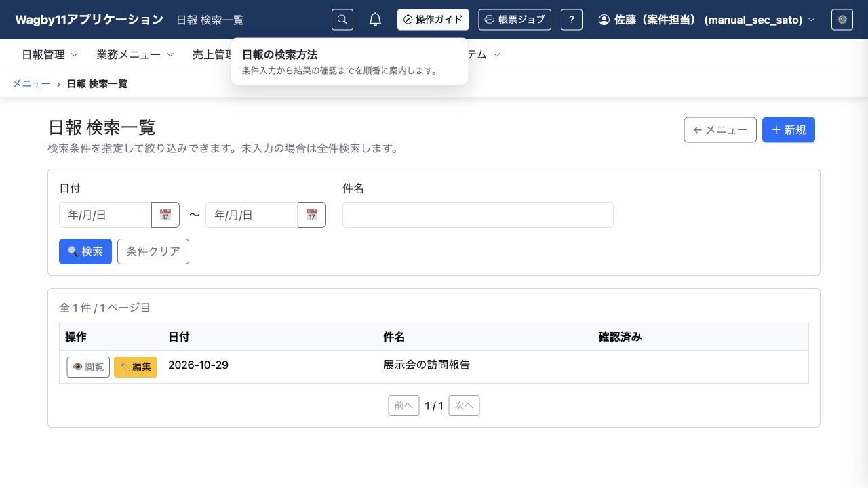Click the 全 1 件 / 1 ページ目 result count
868x488 pixels.
[x=104, y=308]
